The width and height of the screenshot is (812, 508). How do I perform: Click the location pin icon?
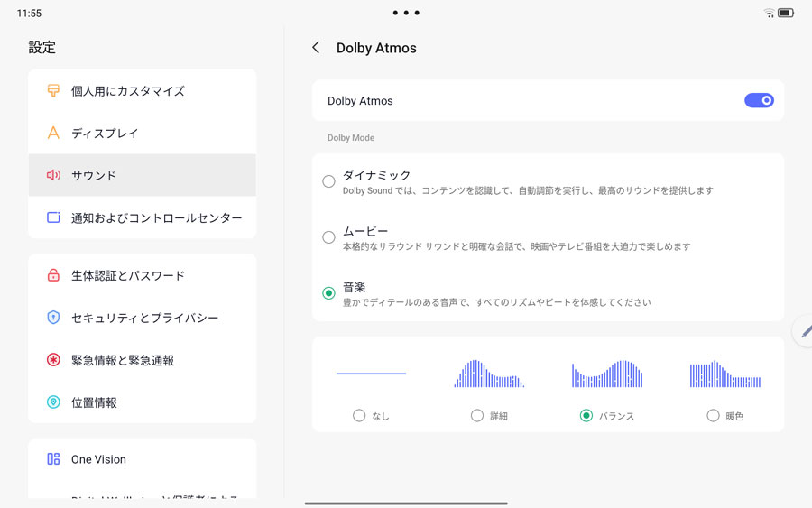coord(53,402)
